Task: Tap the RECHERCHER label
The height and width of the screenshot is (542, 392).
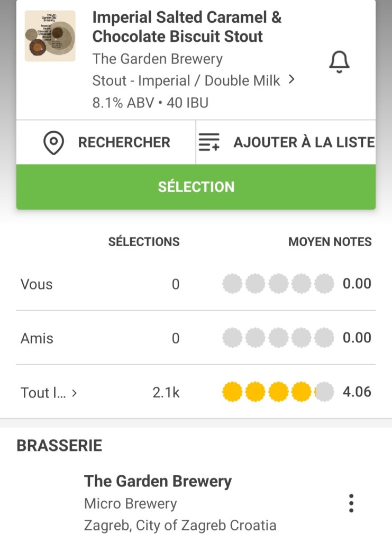Action: 124,142
